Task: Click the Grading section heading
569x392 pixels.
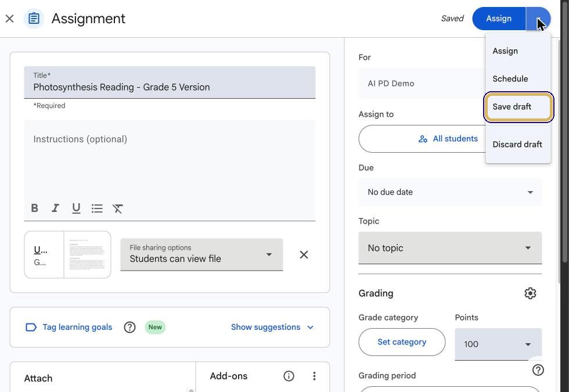Action: 376,293
